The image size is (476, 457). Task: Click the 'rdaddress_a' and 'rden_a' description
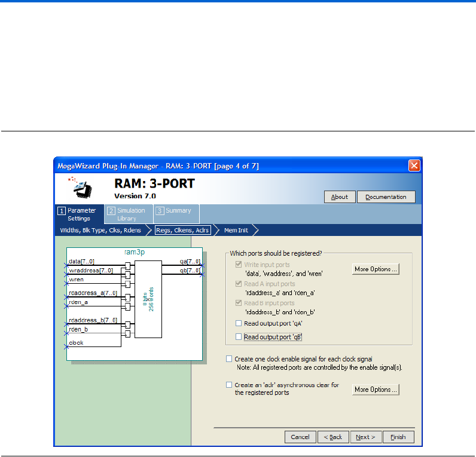pos(280,293)
